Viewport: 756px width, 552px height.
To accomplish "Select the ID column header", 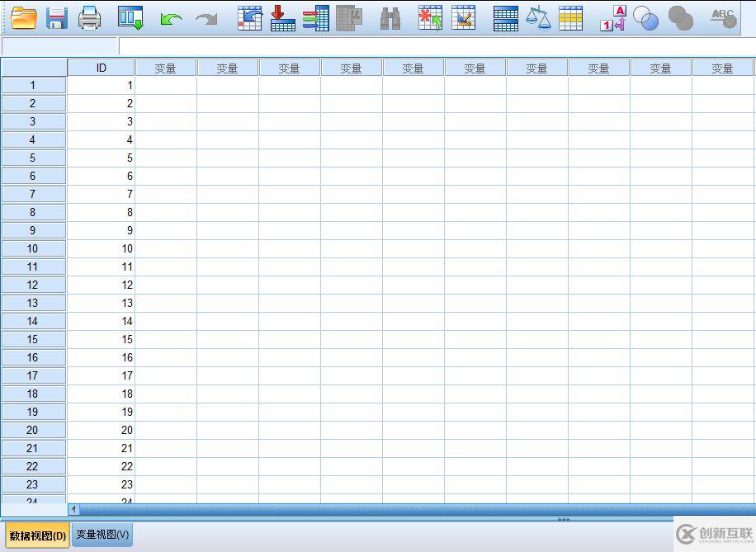I will pyautogui.click(x=101, y=68).
